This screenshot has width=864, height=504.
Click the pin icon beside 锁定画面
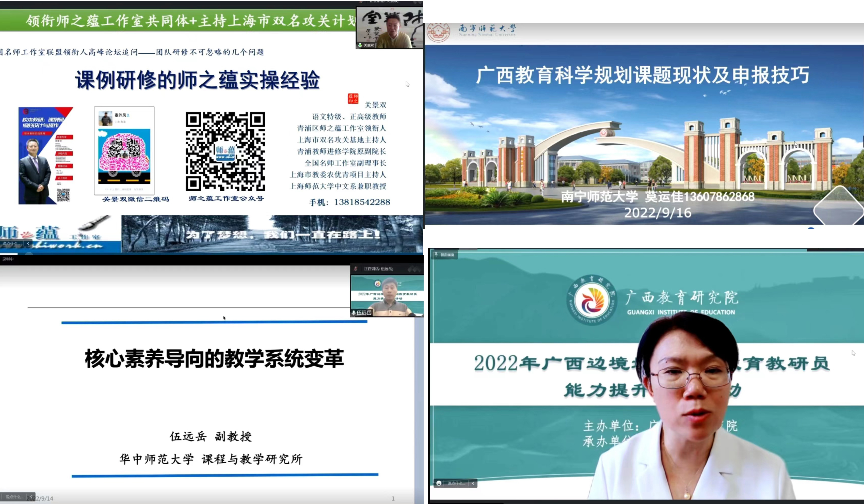pyautogui.click(x=436, y=255)
